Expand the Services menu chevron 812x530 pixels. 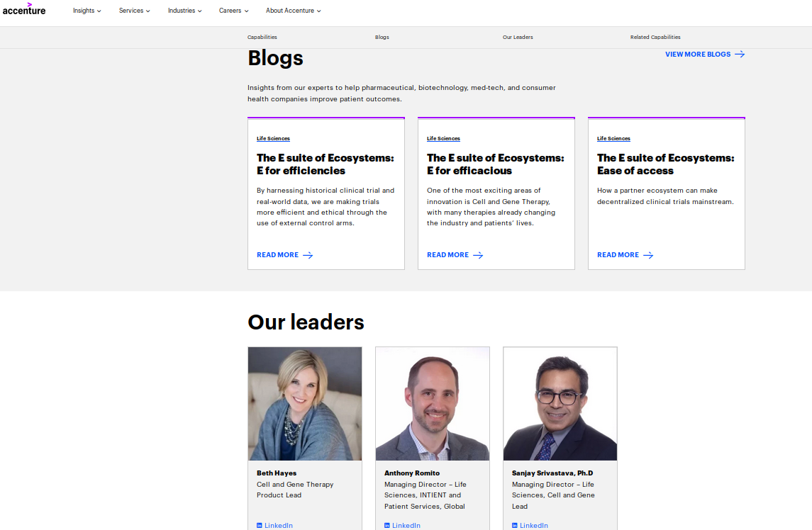tap(148, 11)
